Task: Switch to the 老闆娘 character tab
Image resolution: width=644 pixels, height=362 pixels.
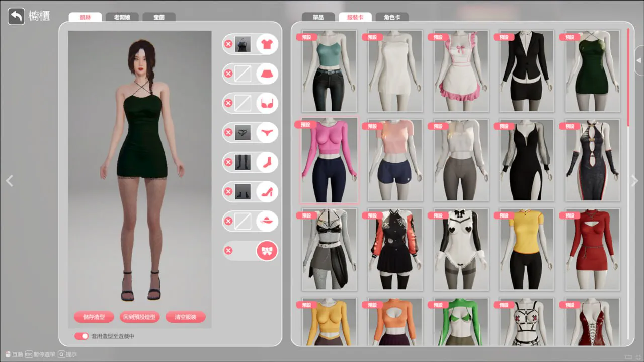Action: pyautogui.click(x=122, y=17)
